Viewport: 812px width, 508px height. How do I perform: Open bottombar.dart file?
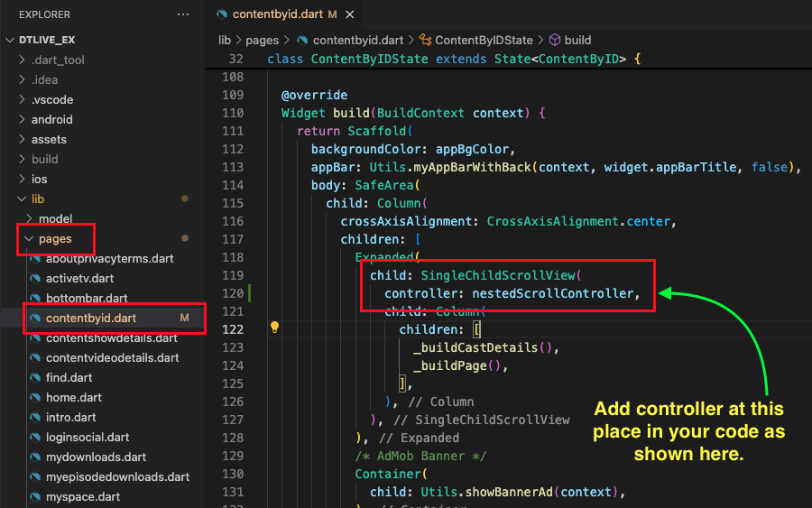tap(87, 299)
